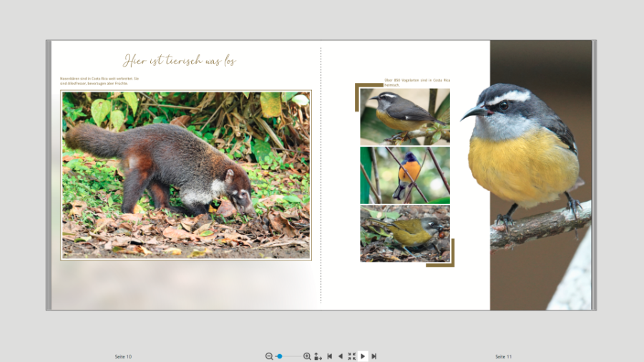
Task: Click the Nasenbären caption text
Action: 99,81
